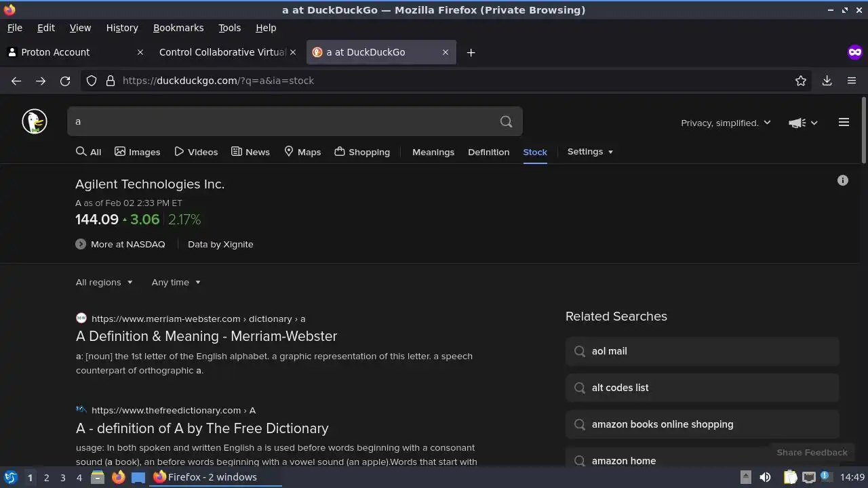Search related term 'aol mail'

(x=703, y=351)
